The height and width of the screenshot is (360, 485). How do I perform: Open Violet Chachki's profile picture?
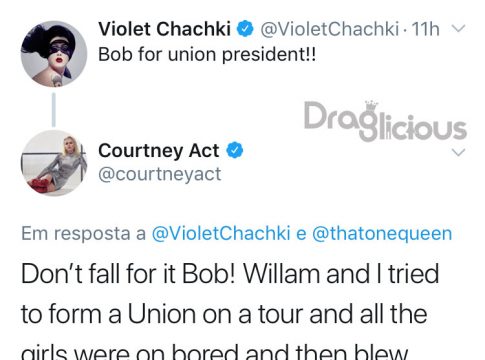pos(54,54)
